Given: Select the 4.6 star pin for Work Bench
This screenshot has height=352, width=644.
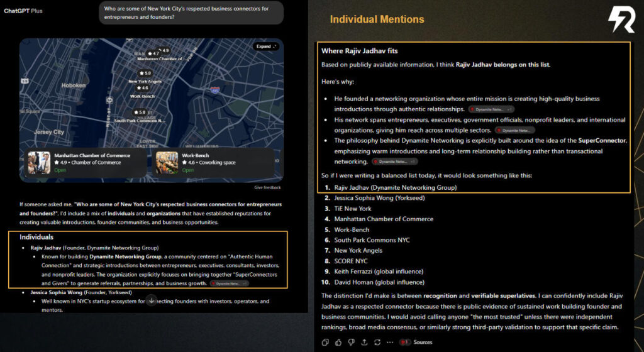Looking at the screenshot, I should click(142, 88).
